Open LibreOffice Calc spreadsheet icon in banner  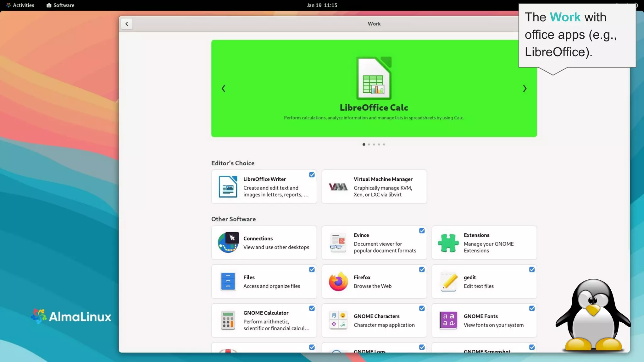click(x=374, y=78)
